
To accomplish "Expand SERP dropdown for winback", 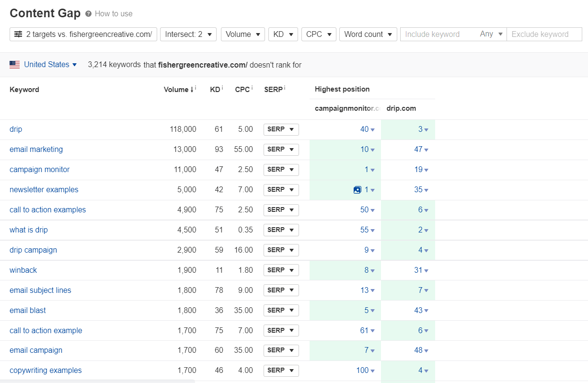I will 281,270.
